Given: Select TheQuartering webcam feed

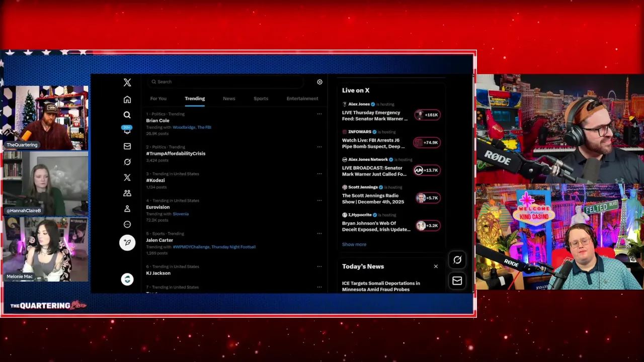Looking at the screenshot, I should coord(45,117).
